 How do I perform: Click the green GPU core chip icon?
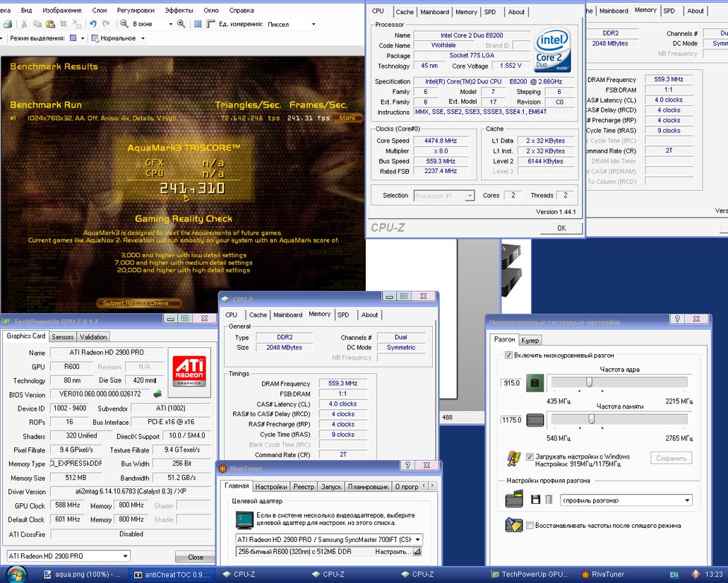[x=535, y=383]
